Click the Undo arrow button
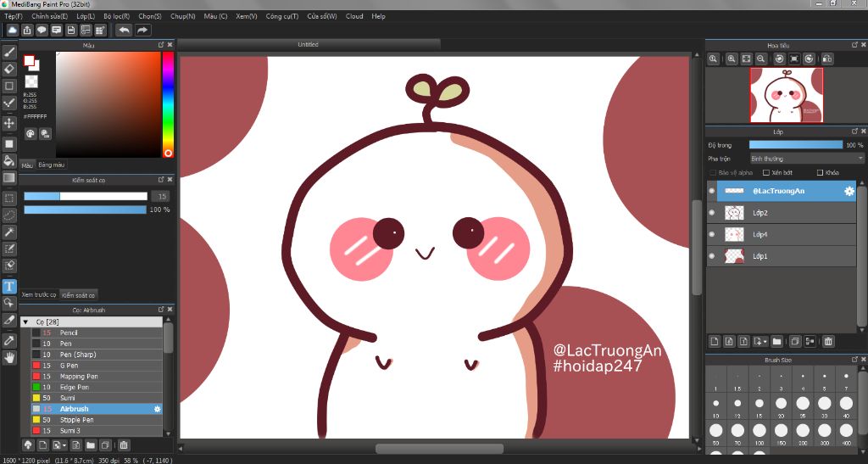This screenshot has width=868, height=464. point(124,30)
